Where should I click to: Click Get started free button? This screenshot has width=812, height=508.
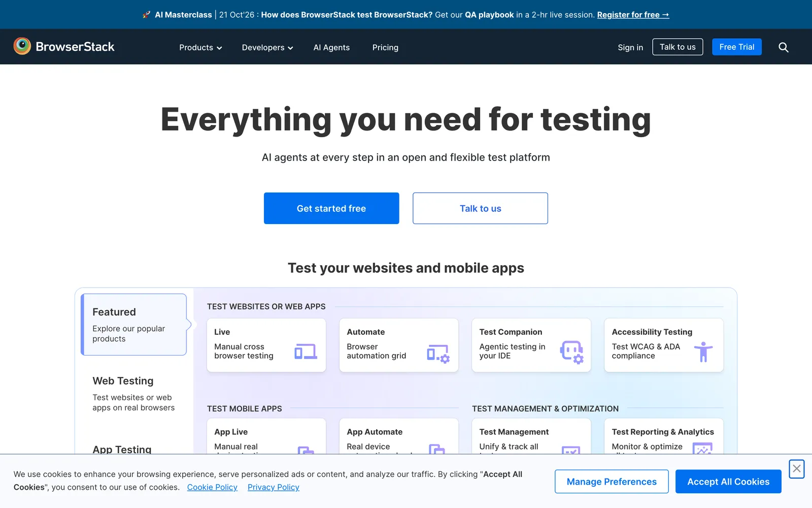point(331,208)
